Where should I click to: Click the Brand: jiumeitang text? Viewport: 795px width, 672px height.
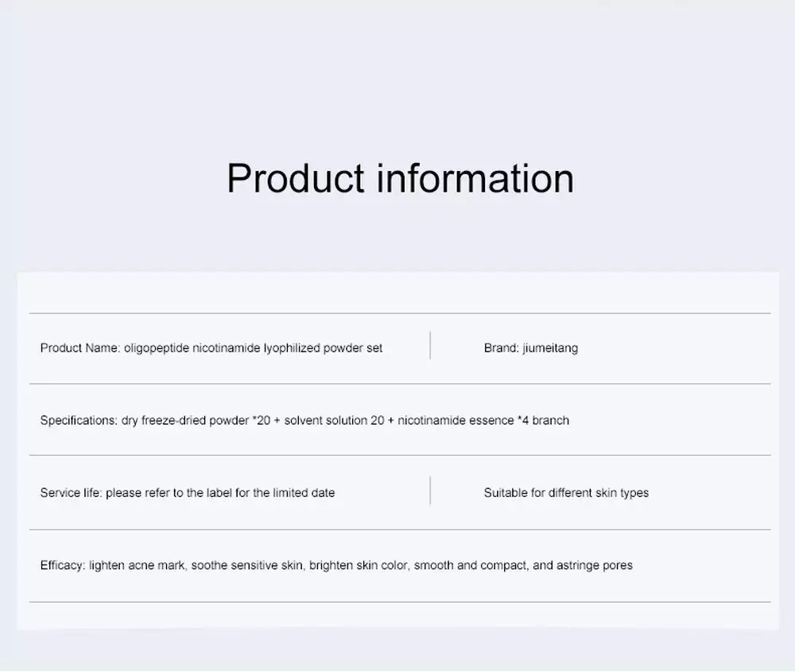(531, 348)
